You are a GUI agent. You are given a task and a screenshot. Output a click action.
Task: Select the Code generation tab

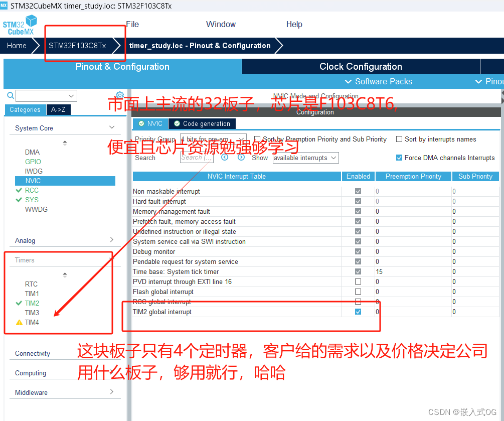pyautogui.click(x=202, y=123)
